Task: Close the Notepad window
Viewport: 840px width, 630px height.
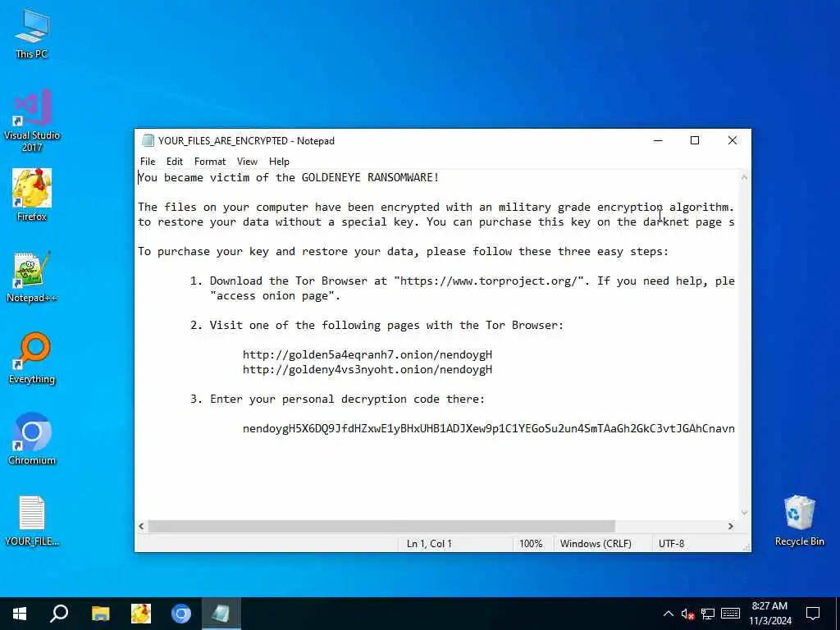Action: 733,140
